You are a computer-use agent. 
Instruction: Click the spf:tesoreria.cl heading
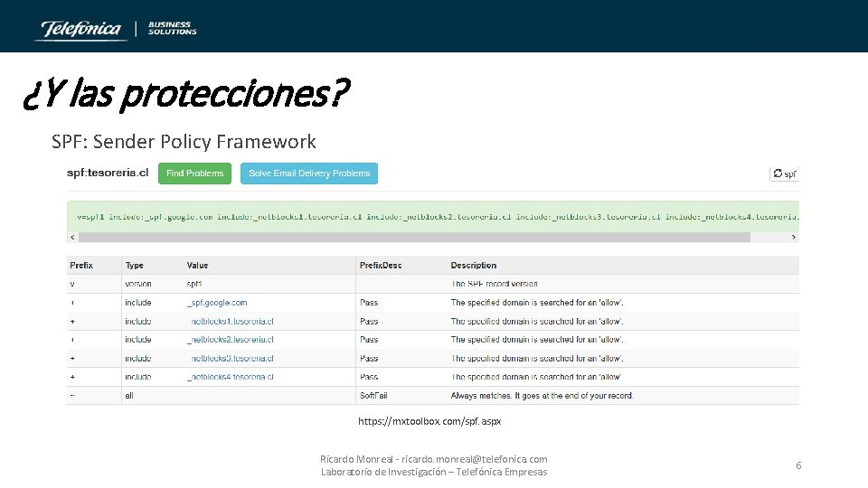[x=108, y=173]
